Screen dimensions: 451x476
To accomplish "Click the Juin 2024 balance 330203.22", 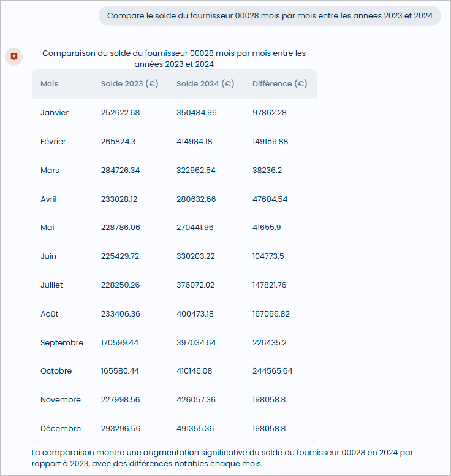I will pyautogui.click(x=195, y=256).
